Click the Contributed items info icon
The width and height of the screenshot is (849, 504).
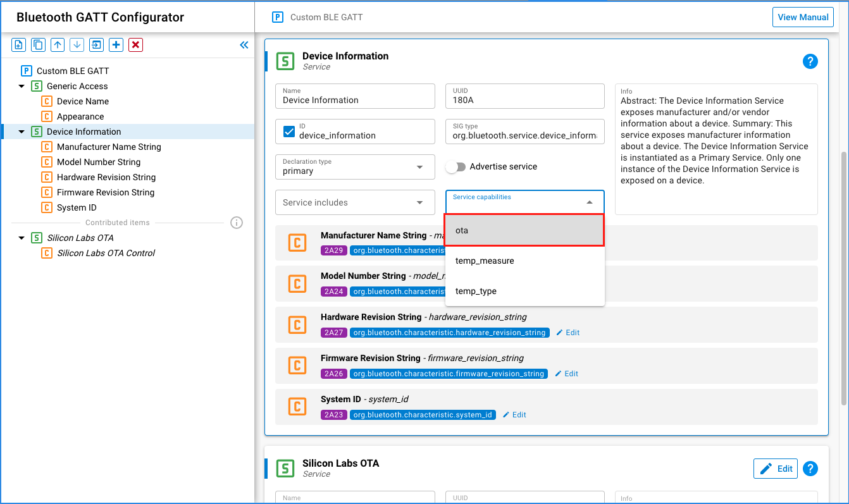[237, 223]
